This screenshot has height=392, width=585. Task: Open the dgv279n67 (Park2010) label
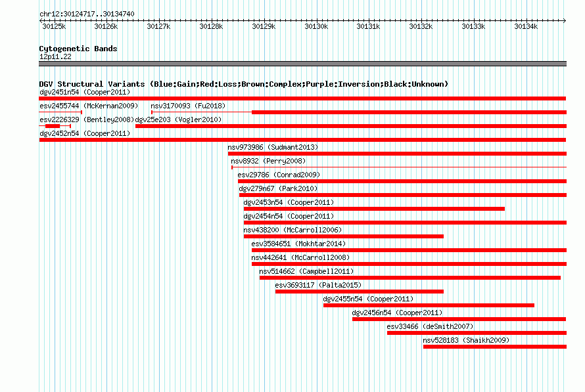pyautogui.click(x=278, y=188)
